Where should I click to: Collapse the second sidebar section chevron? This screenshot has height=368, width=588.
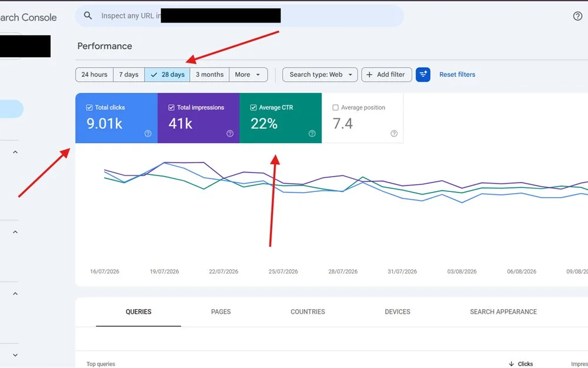(x=15, y=232)
